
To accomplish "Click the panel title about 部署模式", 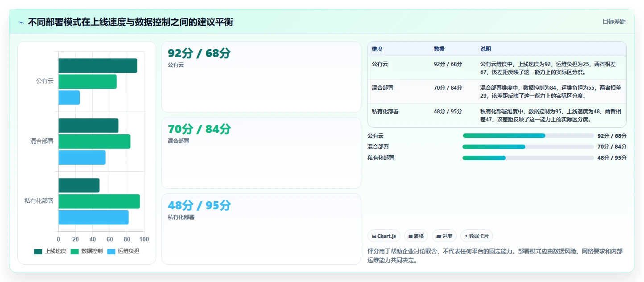I will [130, 22].
